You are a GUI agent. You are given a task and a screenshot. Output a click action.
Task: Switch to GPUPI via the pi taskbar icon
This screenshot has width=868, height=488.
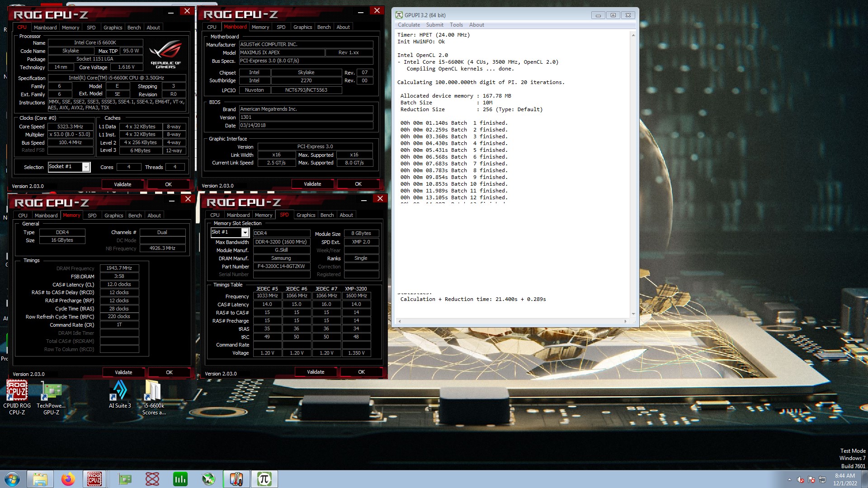[264, 479]
